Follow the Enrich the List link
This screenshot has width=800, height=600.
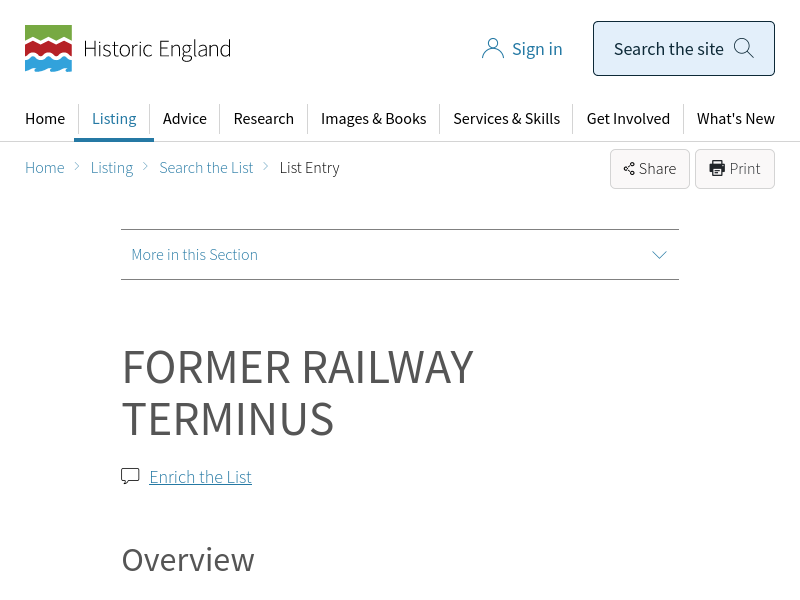pos(200,477)
